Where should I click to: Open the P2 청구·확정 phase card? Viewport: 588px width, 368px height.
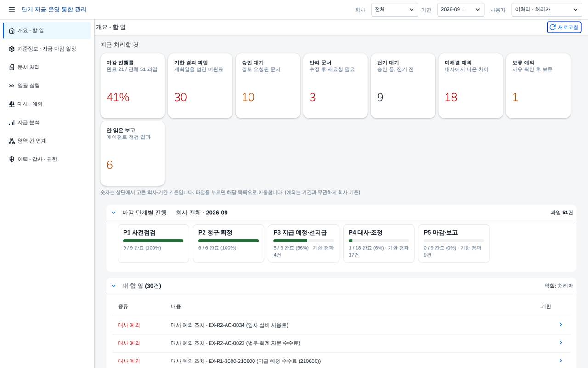[x=228, y=244]
